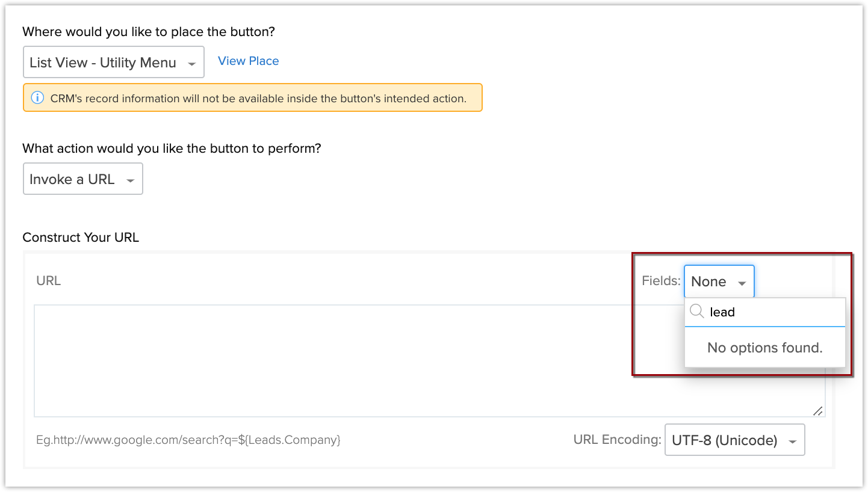Viewport: 868px width, 492px height.
Task: Click the "Fields:" label
Action: [x=661, y=281]
